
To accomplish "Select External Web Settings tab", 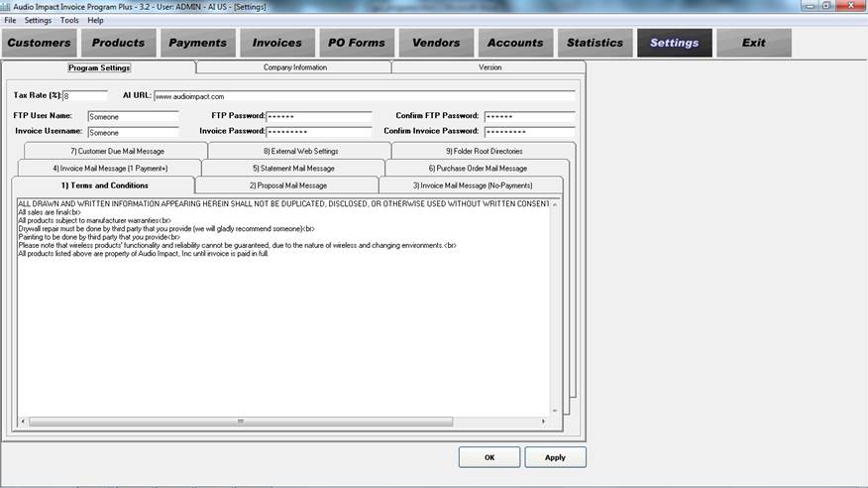I will [300, 151].
